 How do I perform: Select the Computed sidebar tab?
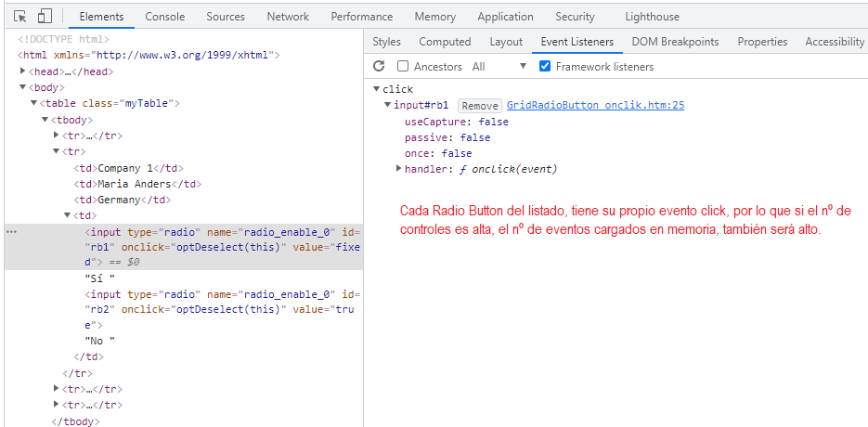click(445, 42)
